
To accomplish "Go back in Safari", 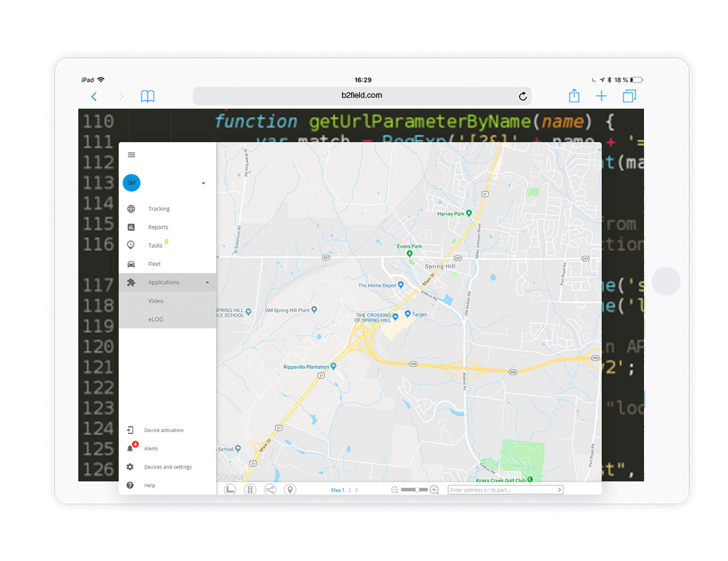I will pos(94,97).
